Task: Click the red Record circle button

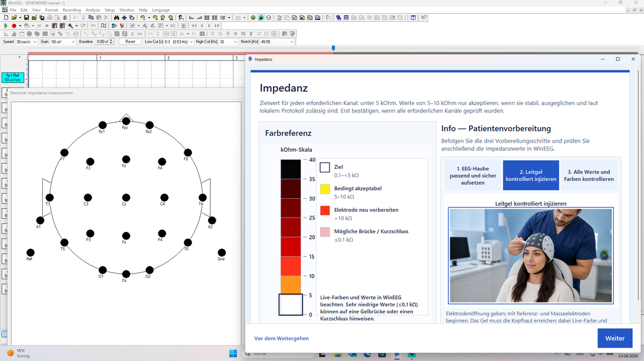Action: click(14, 25)
